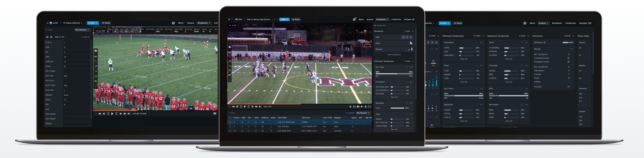Select the K option in ODK situations card
The width and height of the screenshot is (644, 158).
click(x=411, y=37)
